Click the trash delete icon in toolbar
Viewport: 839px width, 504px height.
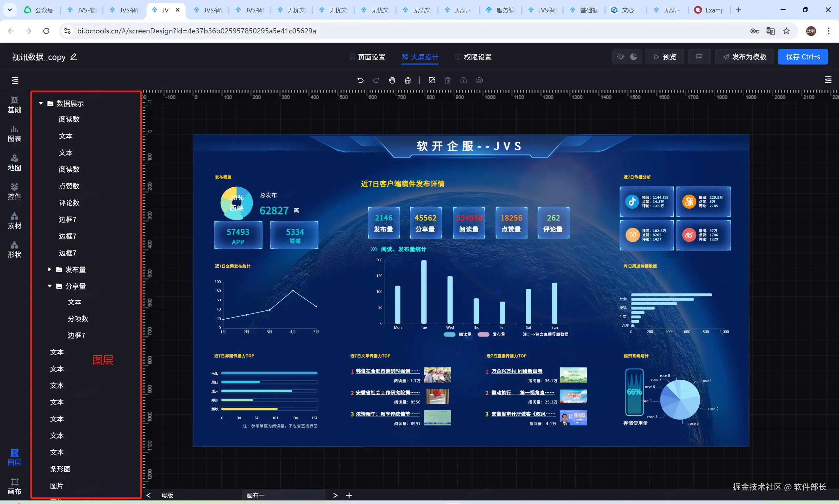tap(448, 80)
